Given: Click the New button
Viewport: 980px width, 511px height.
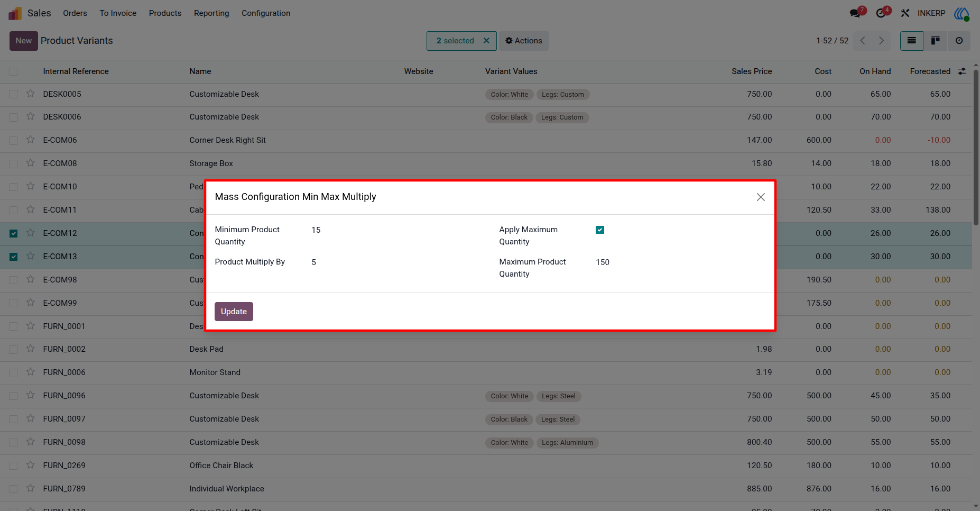Looking at the screenshot, I should point(24,41).
